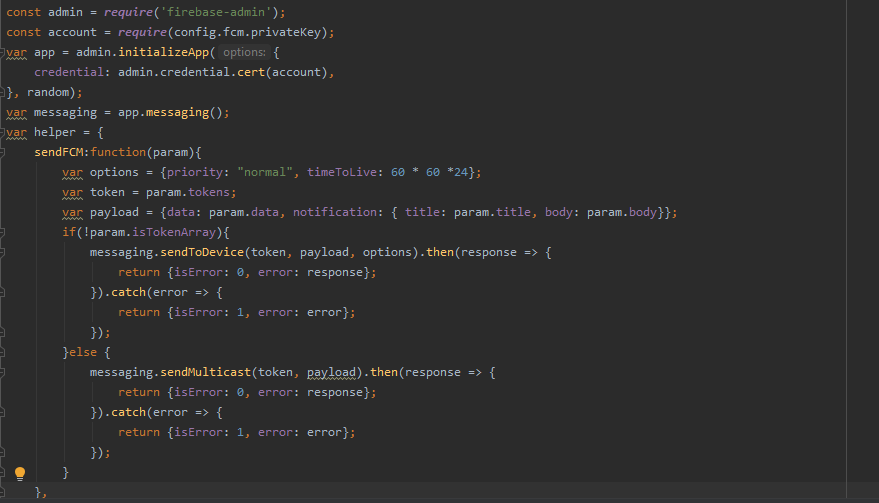Fold the else block in gutter
This screenshot has width=879, height=503.
(x=4, y=352)
